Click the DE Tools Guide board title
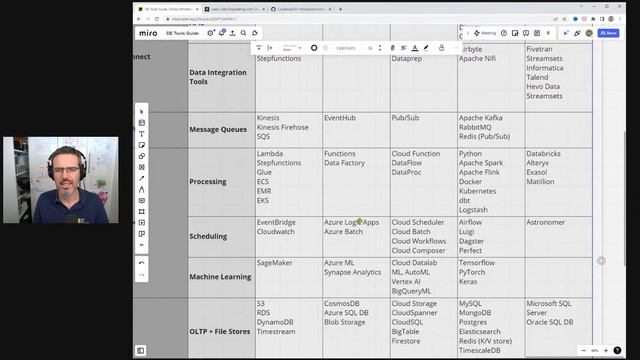 pyautogui.click(x=182, y=33)
